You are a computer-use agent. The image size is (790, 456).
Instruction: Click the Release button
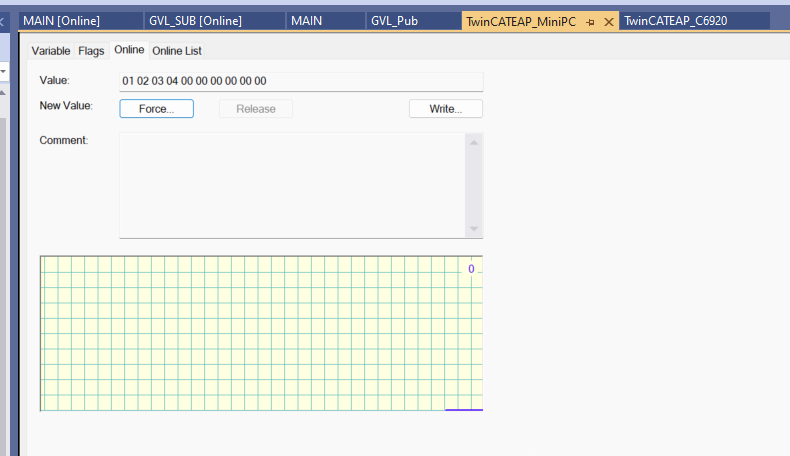coord(256,109)
